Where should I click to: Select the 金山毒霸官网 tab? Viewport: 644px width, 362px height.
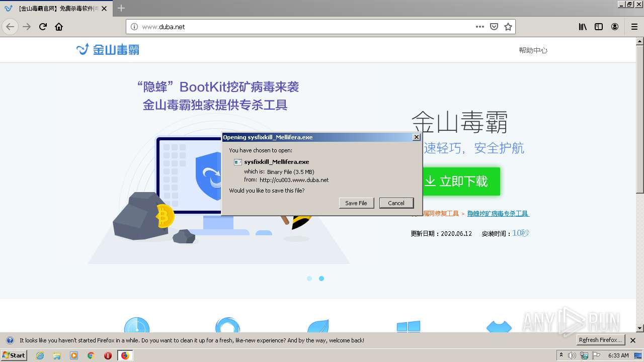(56, 9)
